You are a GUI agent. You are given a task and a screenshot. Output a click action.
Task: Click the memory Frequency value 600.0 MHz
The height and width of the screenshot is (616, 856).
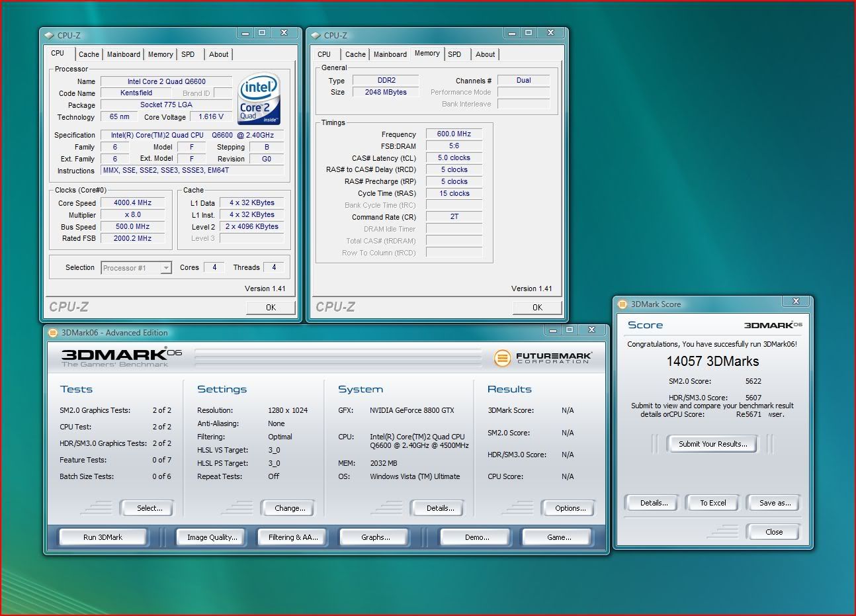click(454, 134)
